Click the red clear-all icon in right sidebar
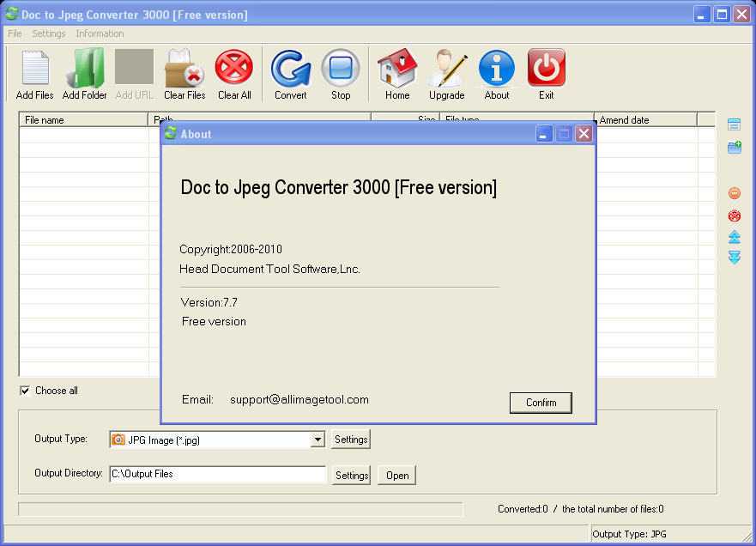The width and height of the screenshot is (756, 546). pos(735,215)
